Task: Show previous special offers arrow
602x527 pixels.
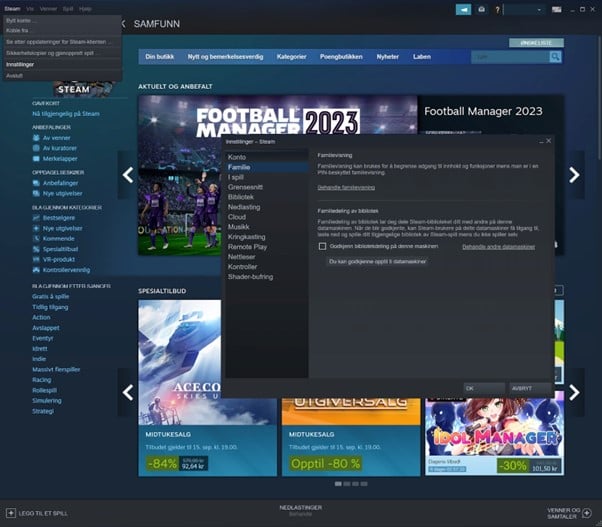Action: pos(128,392)
